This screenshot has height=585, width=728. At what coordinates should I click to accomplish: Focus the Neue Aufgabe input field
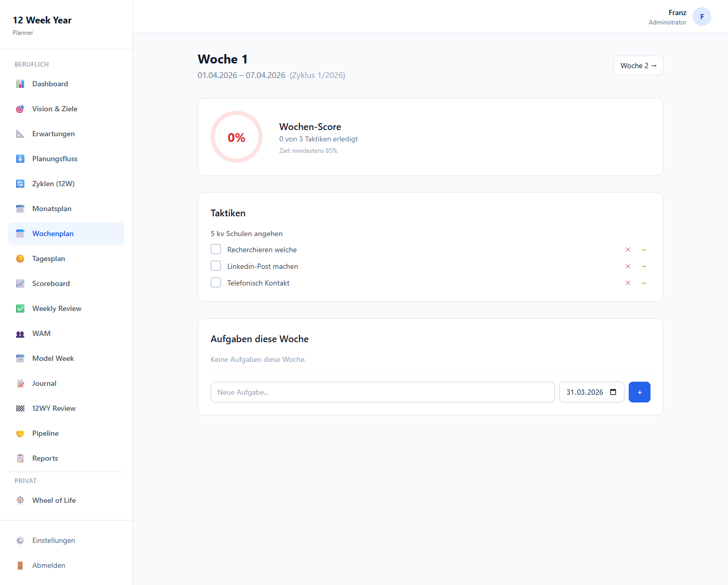(x=382, y=392)
